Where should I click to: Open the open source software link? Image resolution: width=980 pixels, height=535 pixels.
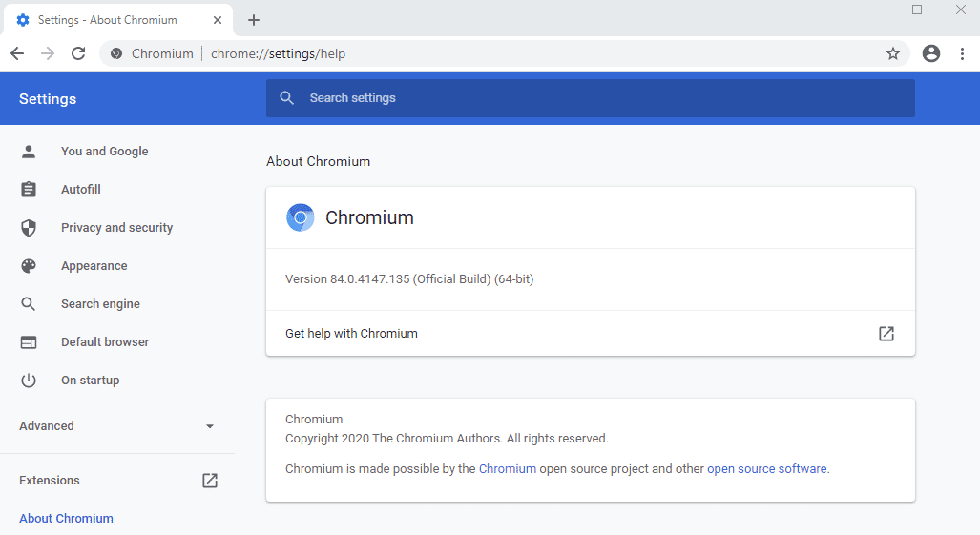tap(767, 469)
